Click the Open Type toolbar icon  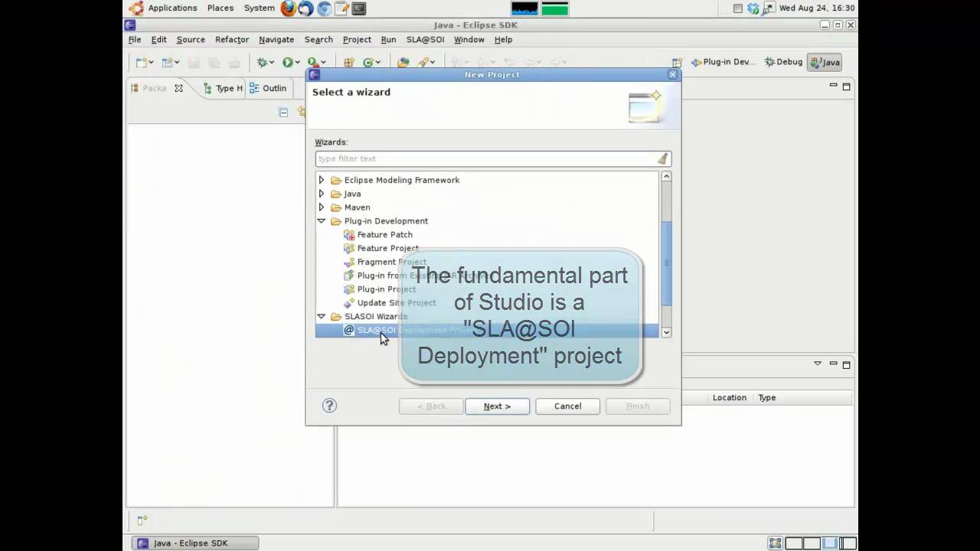[403, 62]
